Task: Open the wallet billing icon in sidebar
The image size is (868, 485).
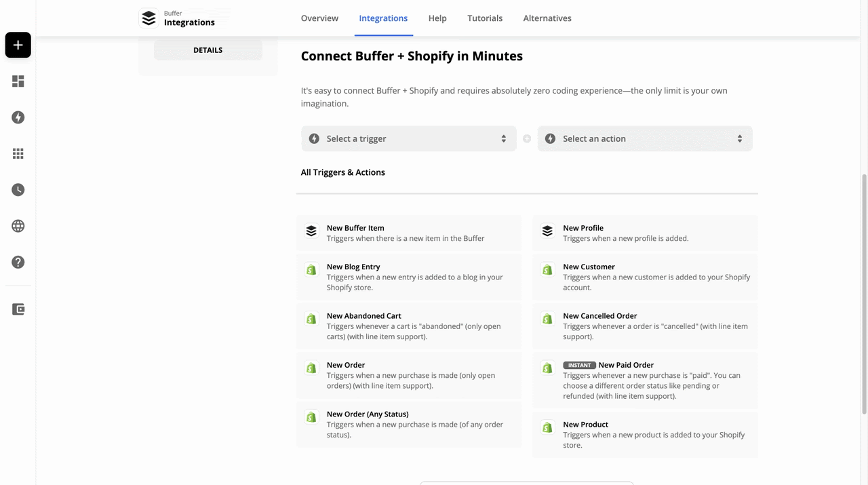Action: 18,309
